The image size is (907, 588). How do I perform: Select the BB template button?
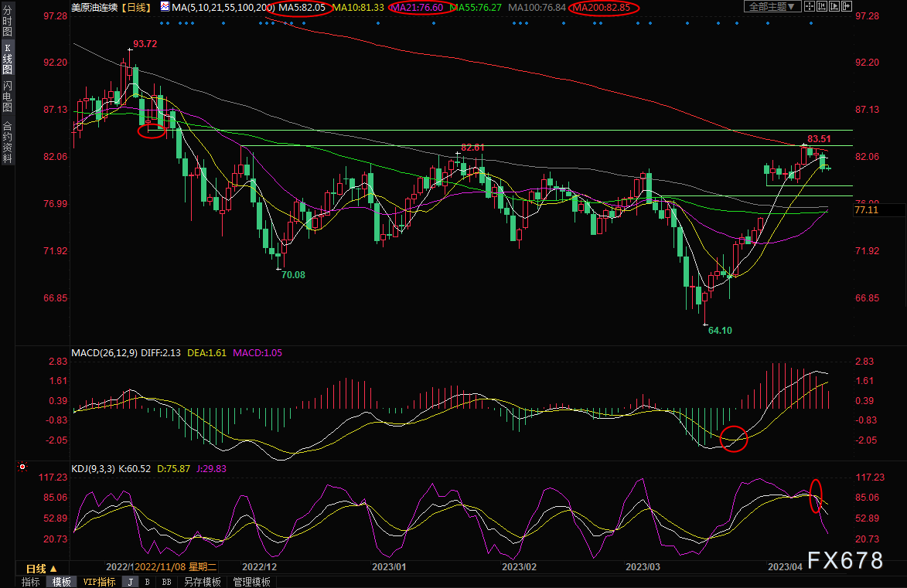166,582
